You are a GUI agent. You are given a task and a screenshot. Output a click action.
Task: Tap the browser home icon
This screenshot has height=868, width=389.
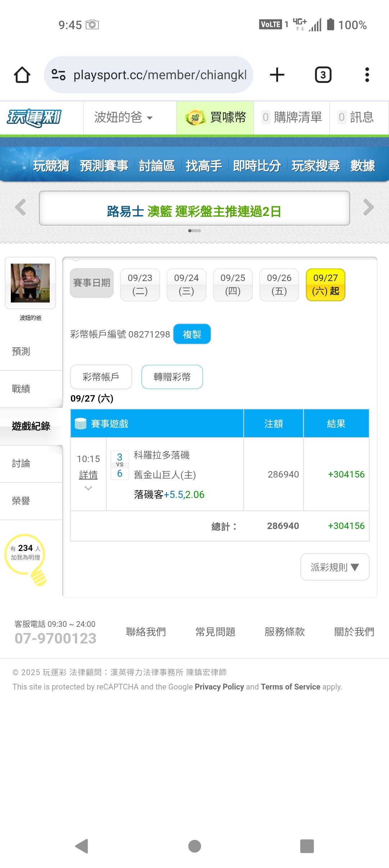click(x=22, y=75)
